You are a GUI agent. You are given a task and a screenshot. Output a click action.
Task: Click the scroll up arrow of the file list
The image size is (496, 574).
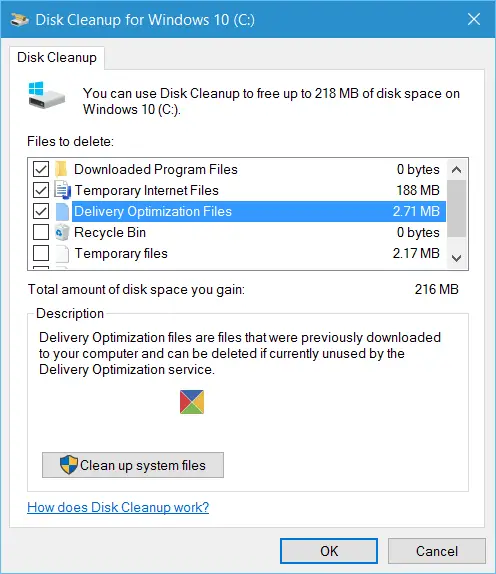point(456,169)
